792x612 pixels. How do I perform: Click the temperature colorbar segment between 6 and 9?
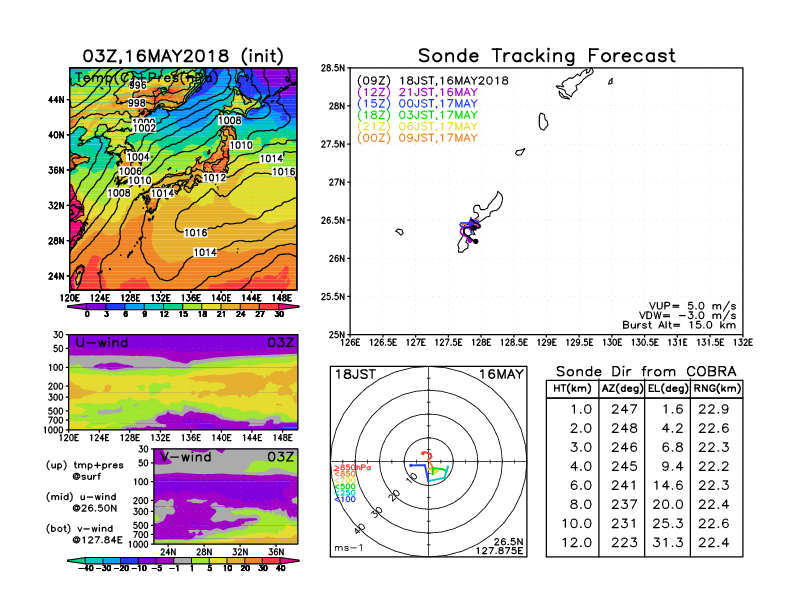[135, 307]
